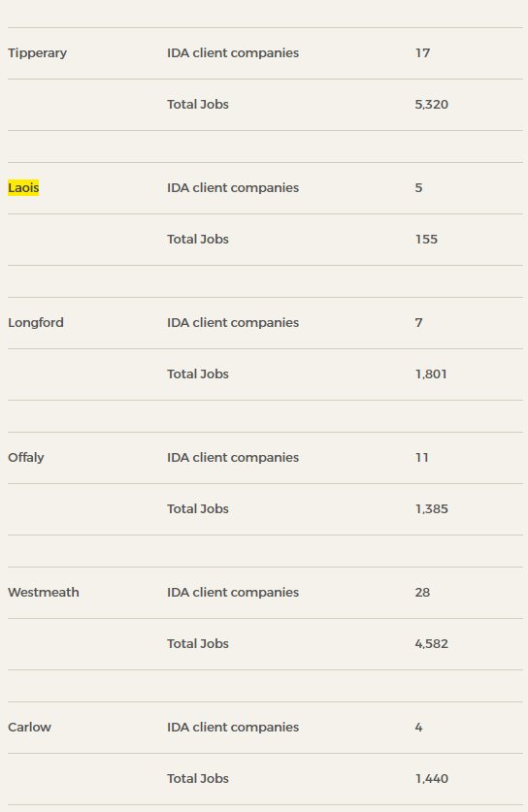
Task: Click the highlighted Laois county name
Action: (23, 187)
